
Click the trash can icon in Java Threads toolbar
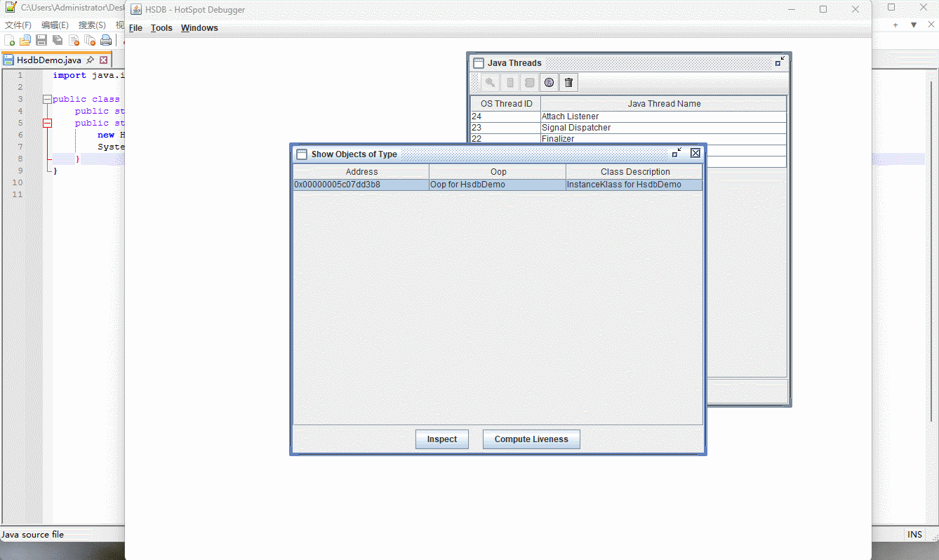point(569,83)
